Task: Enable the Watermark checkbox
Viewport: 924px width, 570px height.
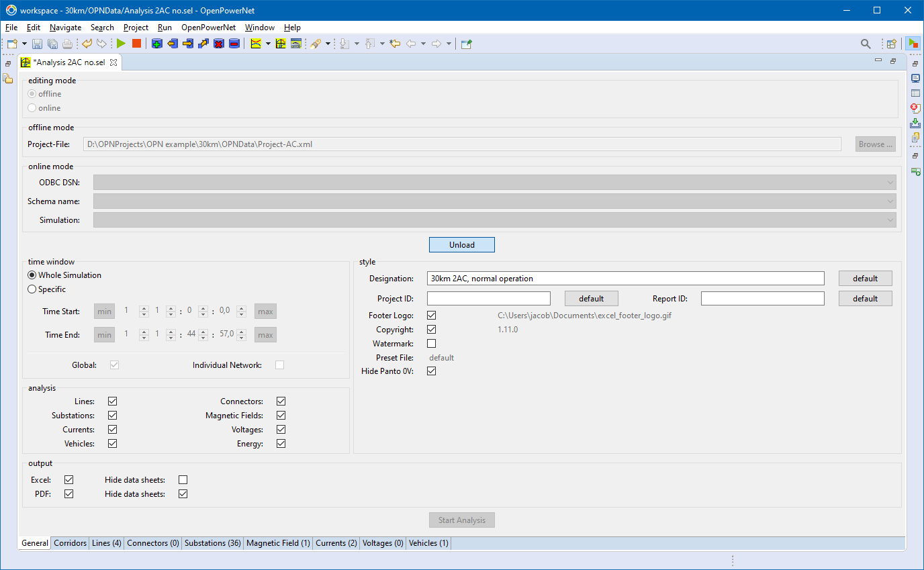Action: coord(432,344)
